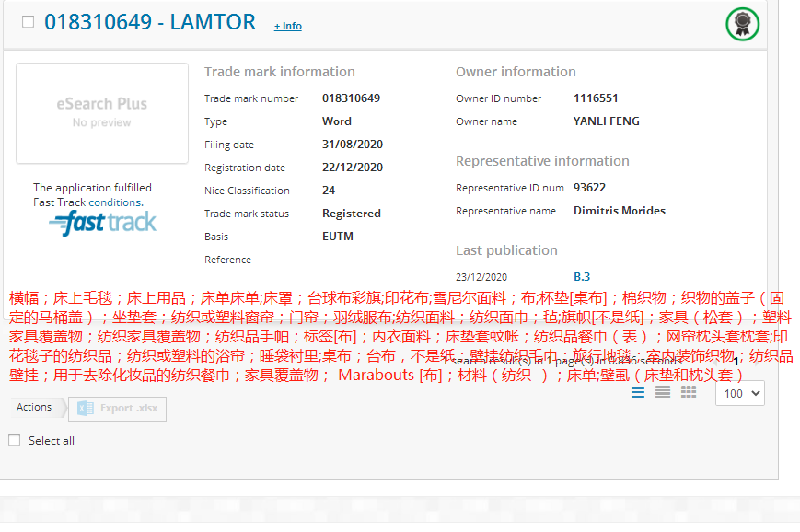This screenshot has height=532, width=800.
Task: Click trade mark number value 018310649
Action: (x=351, y=98)
